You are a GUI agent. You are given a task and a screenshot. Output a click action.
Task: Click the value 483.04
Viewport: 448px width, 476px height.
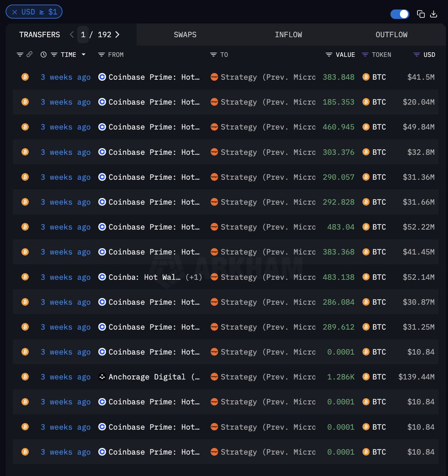click(x=341, y=227)
